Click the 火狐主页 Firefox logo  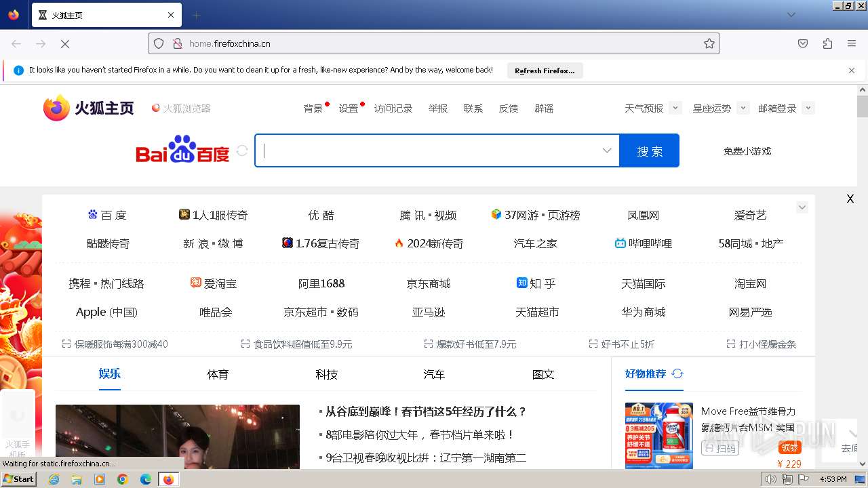(89, 108)
